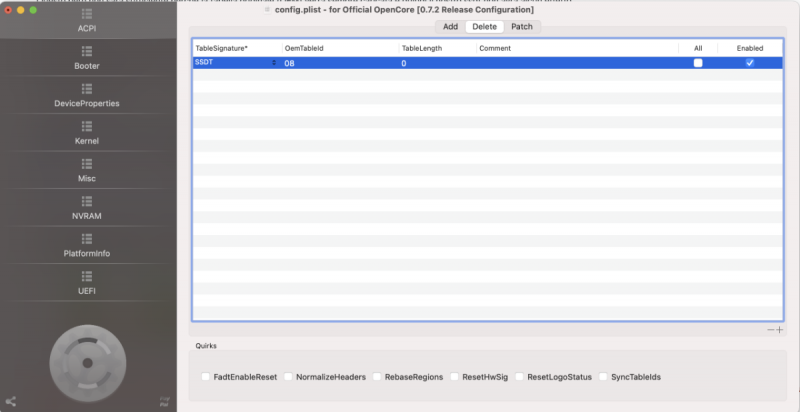The width and height of the screenshot is (800, 412).
Task: Click the empty Comment cell in the SSDT row
Action: tap(578, 63)
